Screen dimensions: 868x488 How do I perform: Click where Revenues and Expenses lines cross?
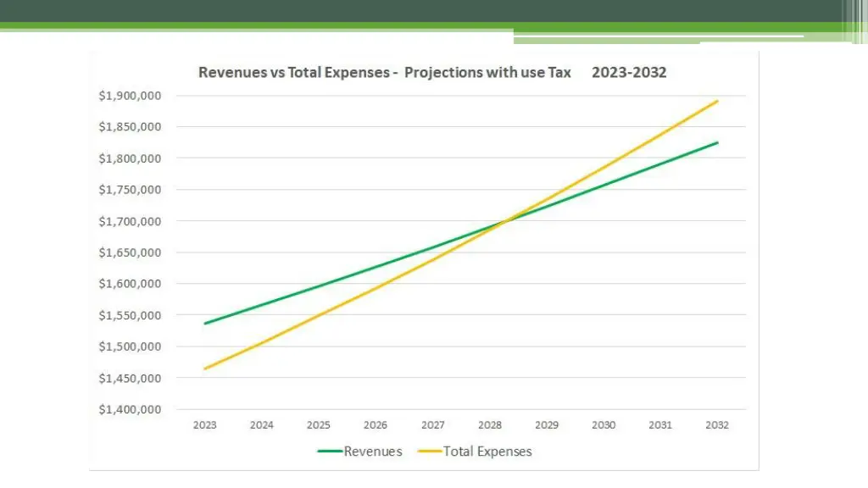(504, 223)
